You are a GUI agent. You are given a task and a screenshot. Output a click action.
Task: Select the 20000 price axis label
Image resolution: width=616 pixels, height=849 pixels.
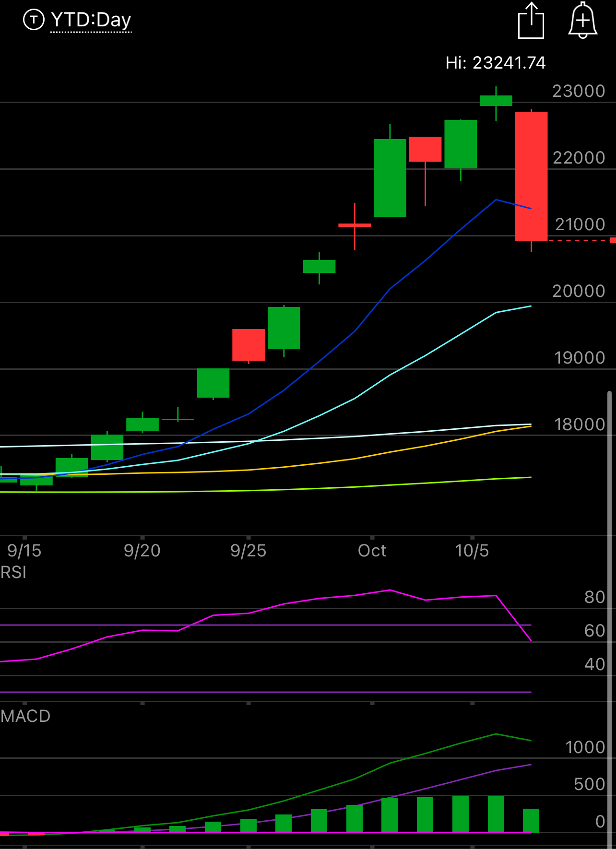coord(579,291)
